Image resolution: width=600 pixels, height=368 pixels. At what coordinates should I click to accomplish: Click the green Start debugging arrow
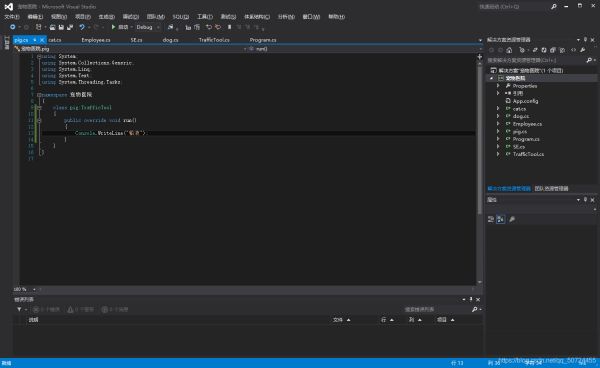pos(113,27)
